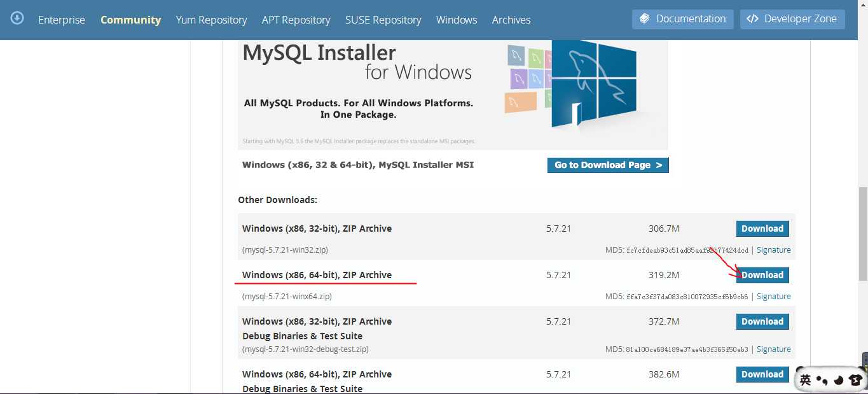Click the 306.7M size value
The image size is (868, 394).
tap(664, 229)
